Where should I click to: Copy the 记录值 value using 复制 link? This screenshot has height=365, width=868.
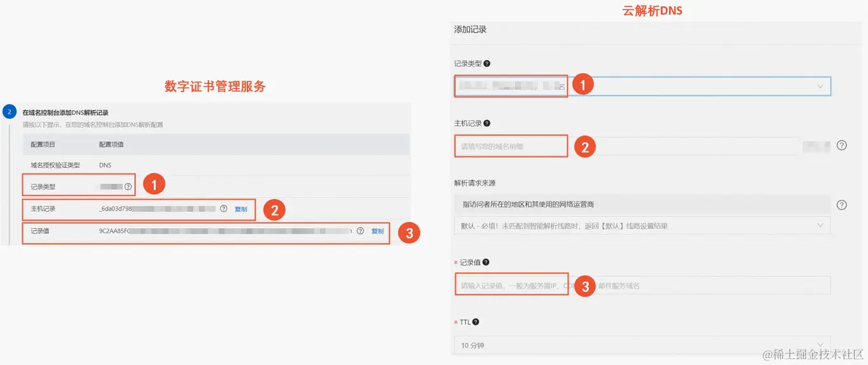[x=378, y=231]
